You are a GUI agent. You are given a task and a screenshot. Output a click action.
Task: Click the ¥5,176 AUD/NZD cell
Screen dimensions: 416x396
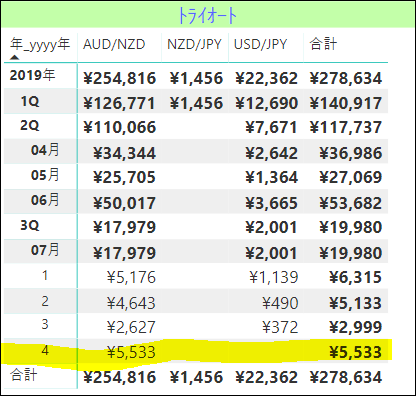point(131,277)
